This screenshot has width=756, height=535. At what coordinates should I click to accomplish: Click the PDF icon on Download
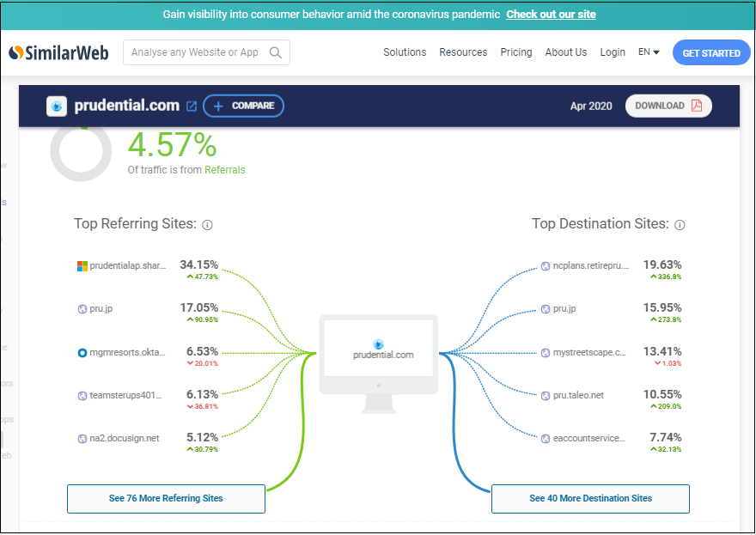pos(697,106)
